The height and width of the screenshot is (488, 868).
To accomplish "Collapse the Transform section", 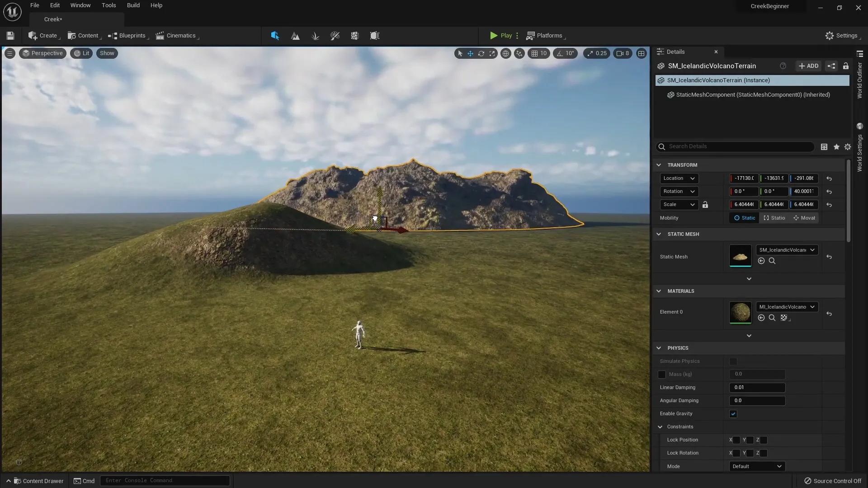I will [659, 165].
